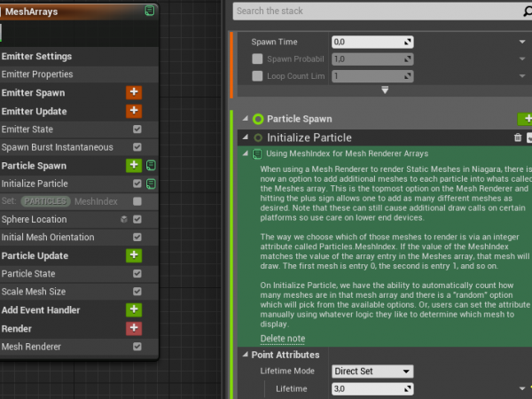This screenshot has width=532, height=399.
Task: Add module to Emitter Spawn section
Action: [134, 92]
